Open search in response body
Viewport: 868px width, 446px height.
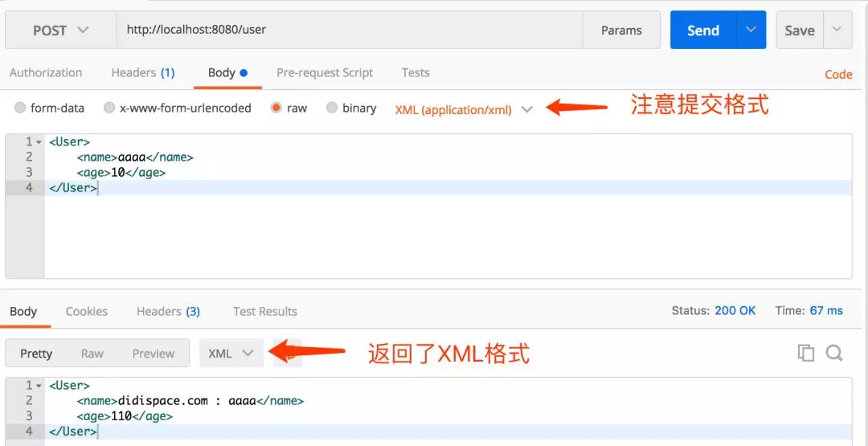pyautogui.click(x=834, y=353)
